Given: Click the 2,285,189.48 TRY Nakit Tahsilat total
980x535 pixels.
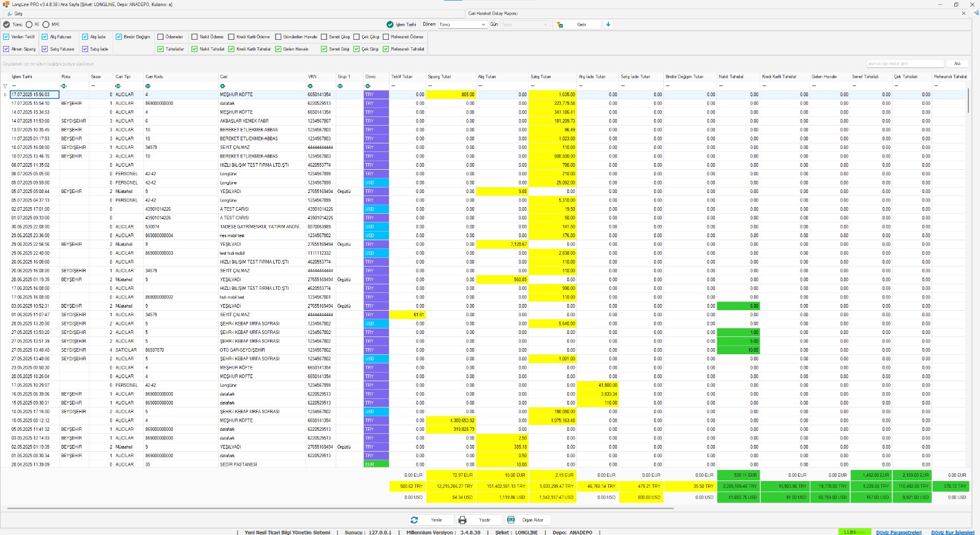Looking at the screenshot, I should click(x=738, y=486).
